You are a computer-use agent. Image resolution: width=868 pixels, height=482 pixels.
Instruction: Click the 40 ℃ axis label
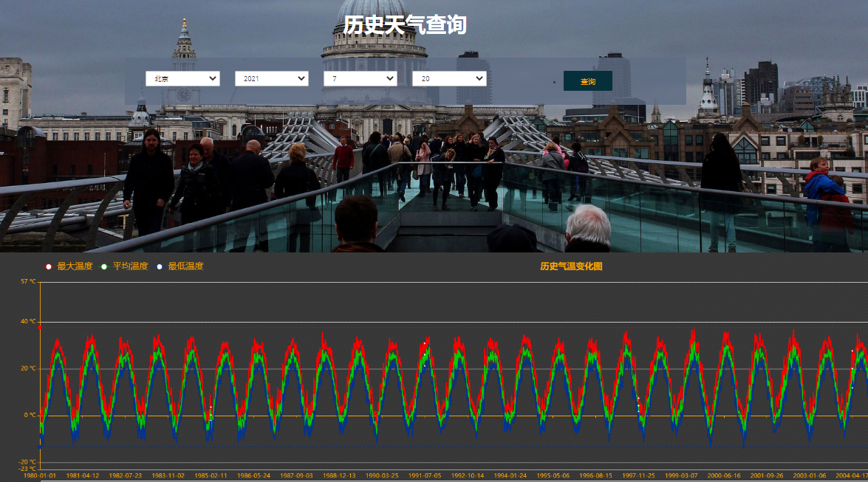(x=28, y=322)
